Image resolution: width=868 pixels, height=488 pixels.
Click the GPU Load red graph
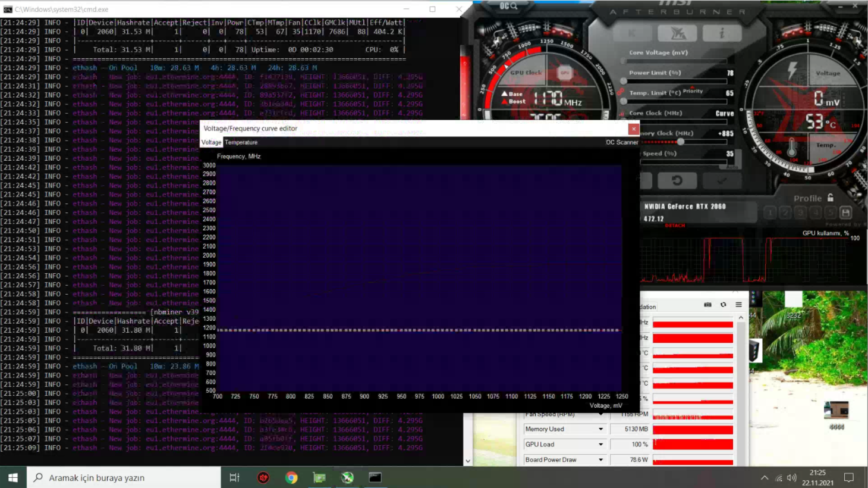click(x=693, y=445)
